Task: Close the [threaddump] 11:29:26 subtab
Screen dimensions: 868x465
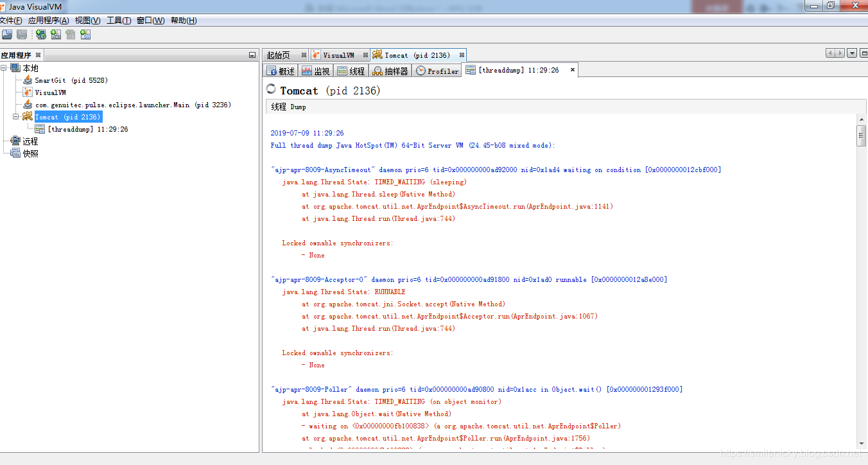Action: click(573, 69)
